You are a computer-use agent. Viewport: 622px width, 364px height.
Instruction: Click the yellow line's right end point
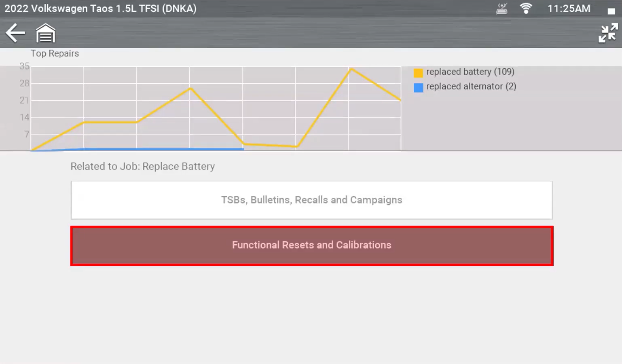(x=400, y=99)
